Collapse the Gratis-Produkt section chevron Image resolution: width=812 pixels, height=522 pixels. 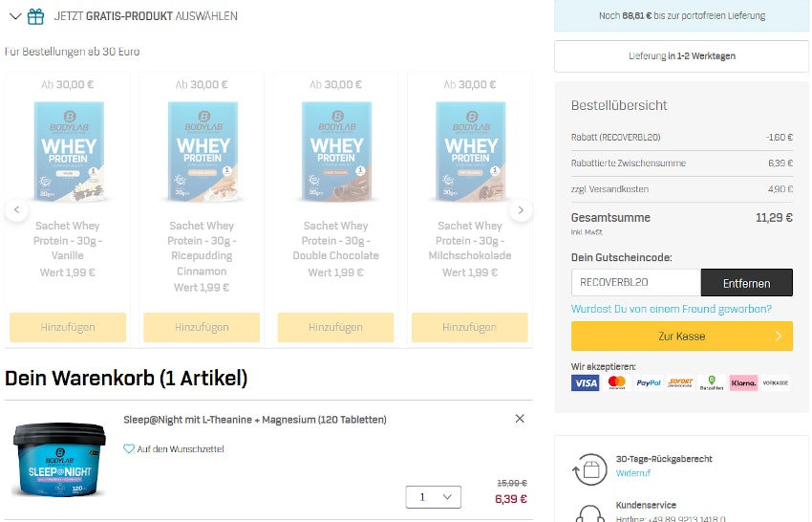pos(15,16)
